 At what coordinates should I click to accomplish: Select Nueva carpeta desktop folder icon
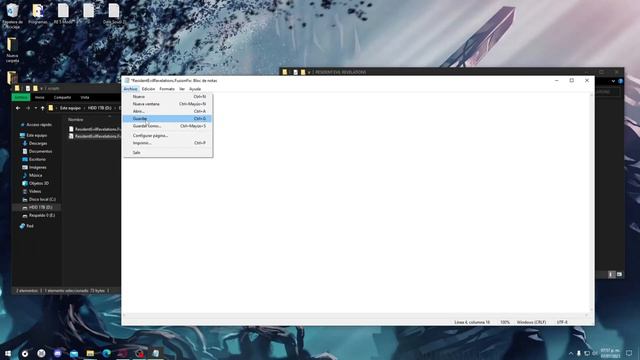[12, 50]
